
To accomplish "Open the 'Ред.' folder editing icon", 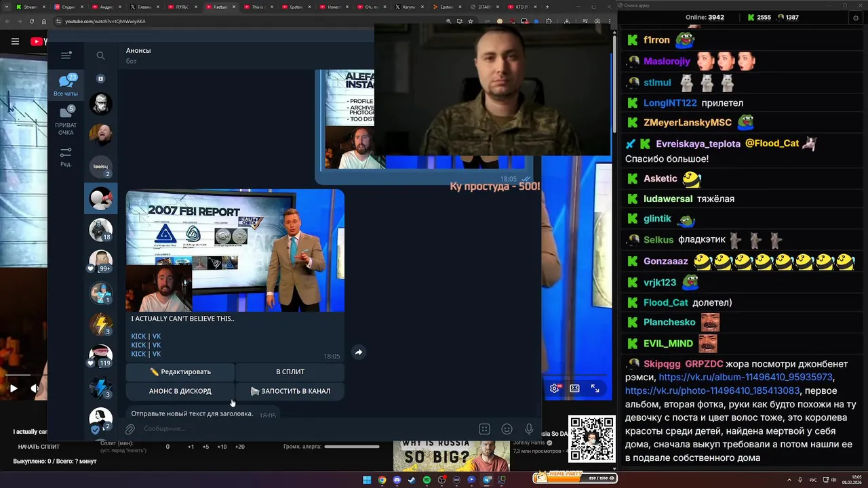I will pos(66,157).
